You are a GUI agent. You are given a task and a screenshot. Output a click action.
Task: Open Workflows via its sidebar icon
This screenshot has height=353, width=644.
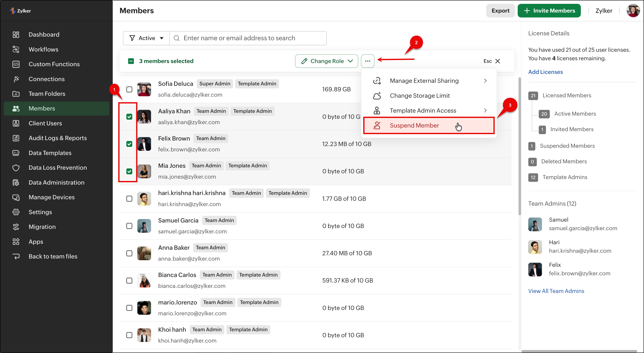pos(16,49)
